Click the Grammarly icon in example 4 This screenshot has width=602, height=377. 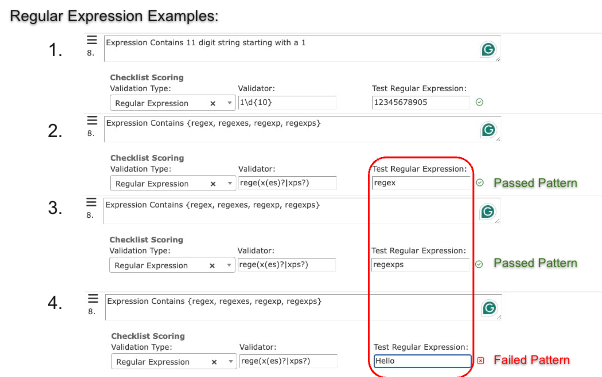tap(489, 308)
